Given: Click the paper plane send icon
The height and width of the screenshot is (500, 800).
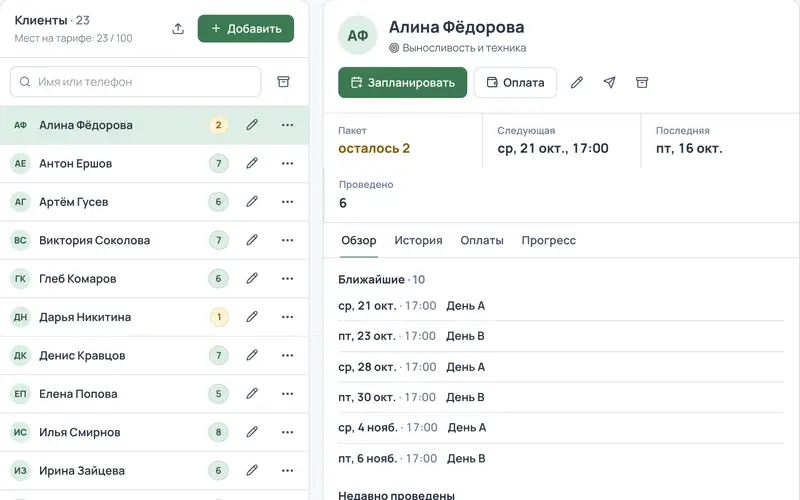Looking at the screenshot, I should click(x=609, y=82).
